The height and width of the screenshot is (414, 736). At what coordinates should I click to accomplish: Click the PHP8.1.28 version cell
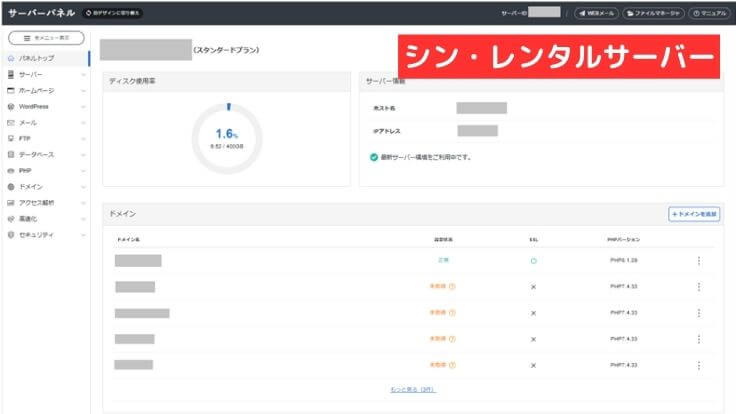pos(624,260)
